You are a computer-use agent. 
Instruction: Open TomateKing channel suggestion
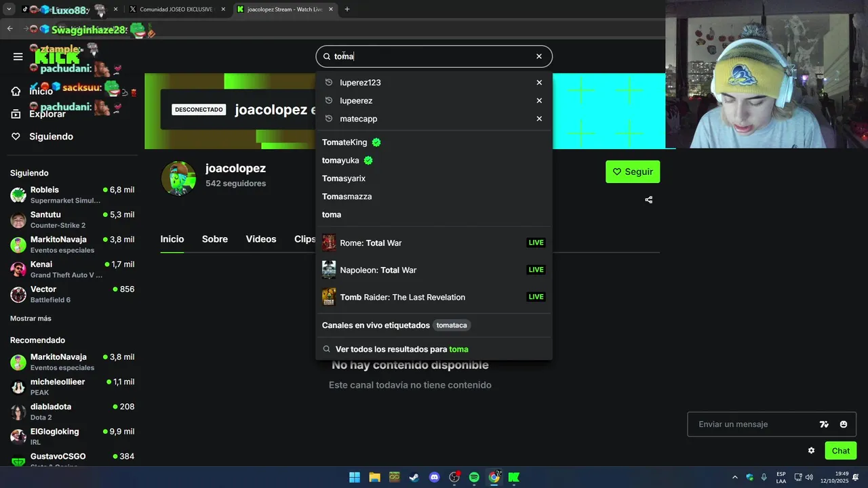click(434, 142)
